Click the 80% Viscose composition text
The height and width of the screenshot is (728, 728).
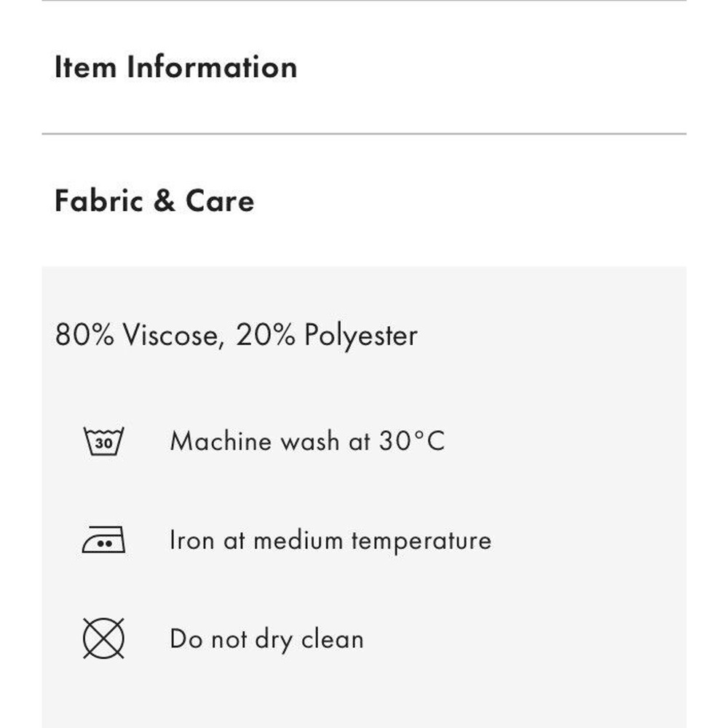(x=137, y=335)
